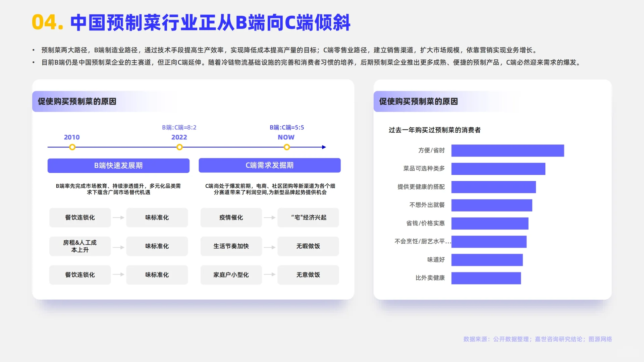Click the 2010 timeline marker circle
Viewport: 644px width, 362px height.
(x=72, y=147)
